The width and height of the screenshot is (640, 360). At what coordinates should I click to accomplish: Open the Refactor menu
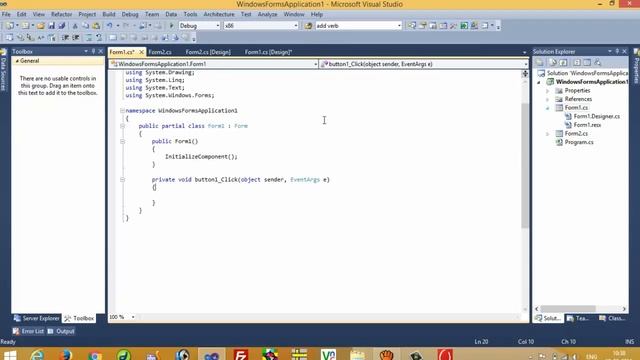61,14
